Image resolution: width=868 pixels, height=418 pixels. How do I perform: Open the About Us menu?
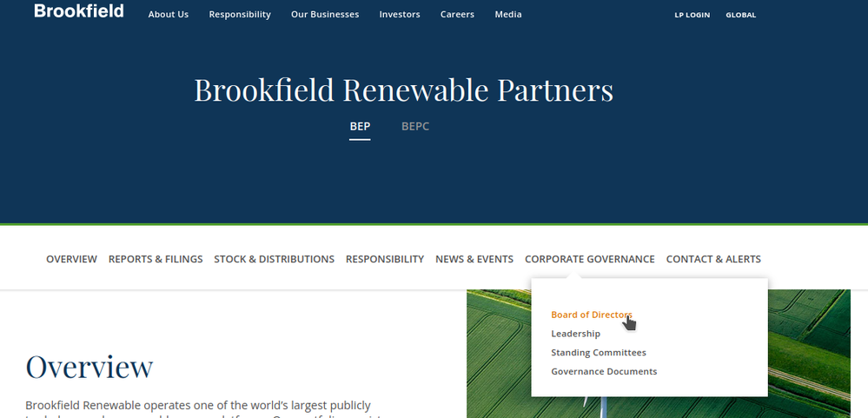169,15
